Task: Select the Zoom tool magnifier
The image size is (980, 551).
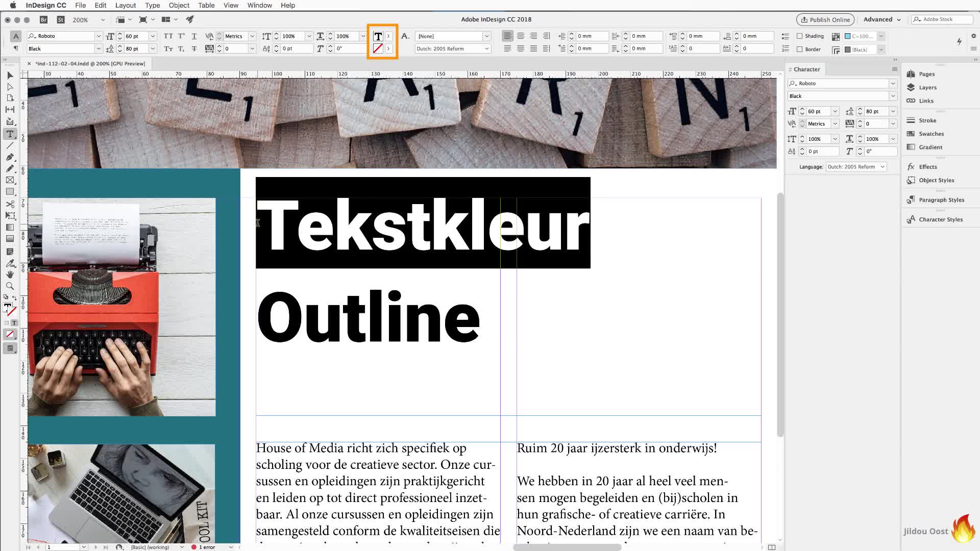Action: (10, 286)
